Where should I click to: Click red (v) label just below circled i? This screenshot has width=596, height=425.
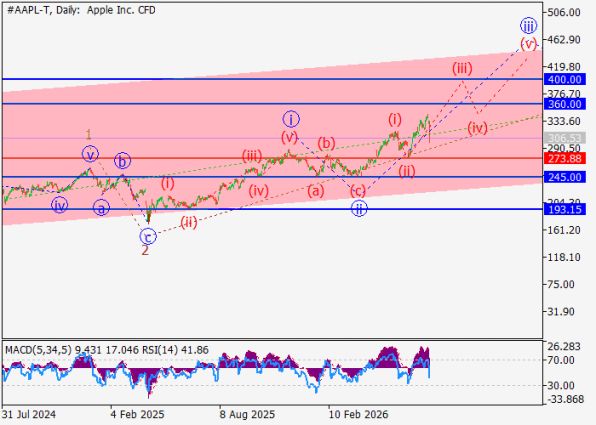click(x=289, y=137)
